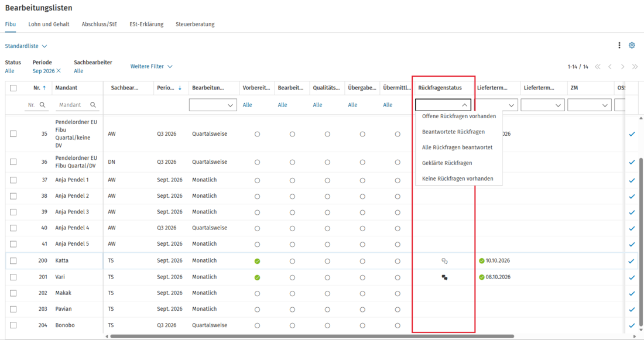Mark the checkbox for Makak
644x340 pixels.
point(13,293)
